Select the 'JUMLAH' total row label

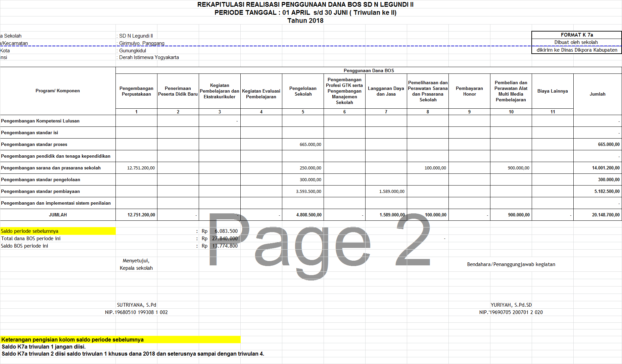point(58,215)
